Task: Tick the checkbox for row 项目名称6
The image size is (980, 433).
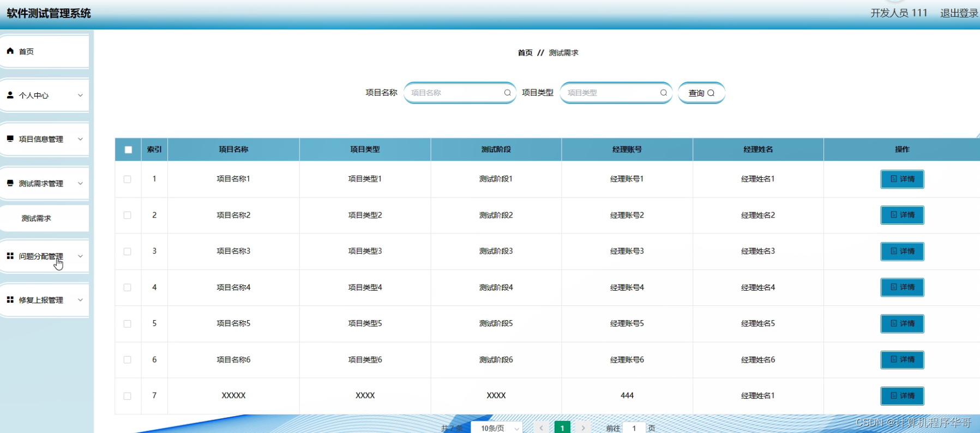Action: [x=127, y=359]
